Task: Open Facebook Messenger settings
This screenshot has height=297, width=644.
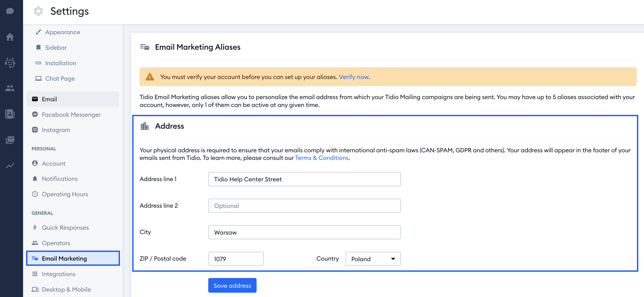Action: [x=71, y=115]
